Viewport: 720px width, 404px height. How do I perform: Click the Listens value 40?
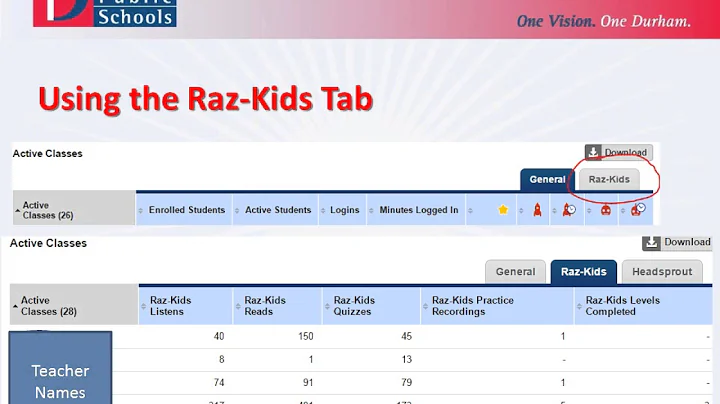pyautogui.click(x=219, y=337)
